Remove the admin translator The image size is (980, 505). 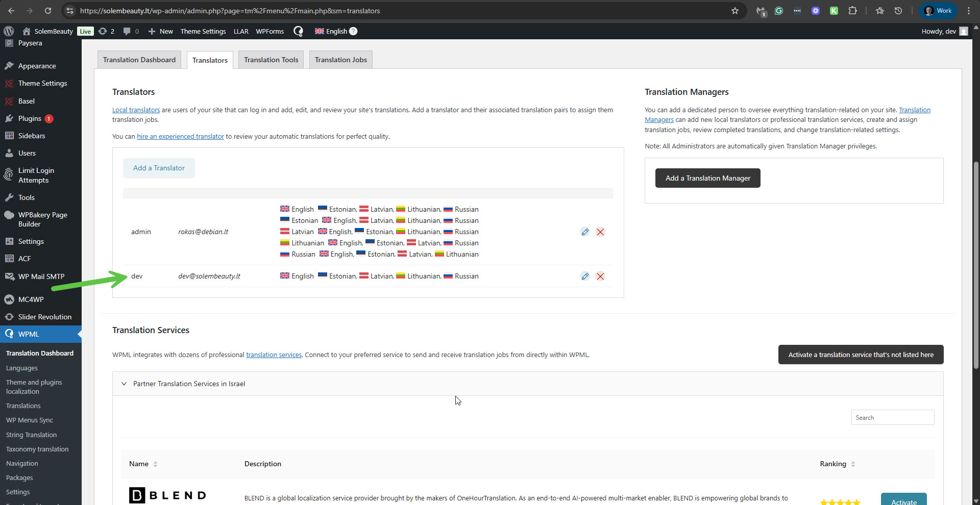[x=600, y=232]
